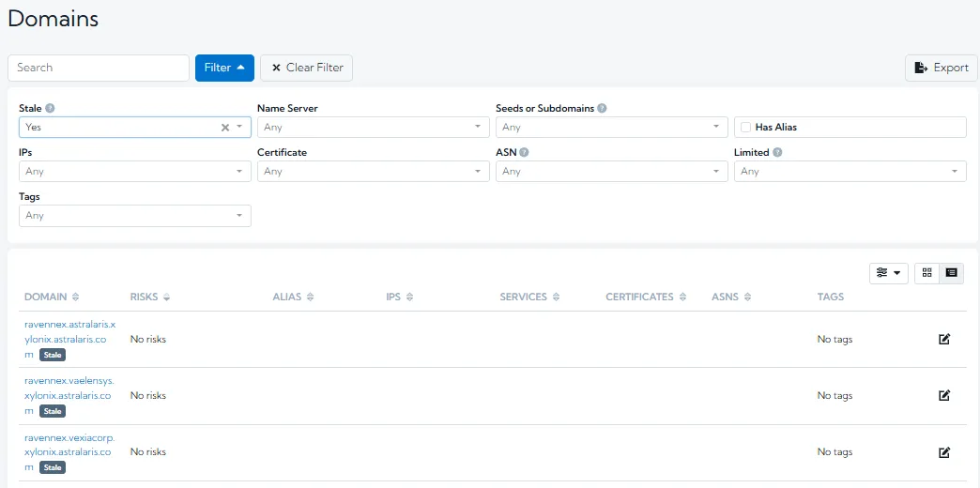This screenshot has width=980, height=488.
Task: Open the ASN dropdown
Action: point(612,171)
